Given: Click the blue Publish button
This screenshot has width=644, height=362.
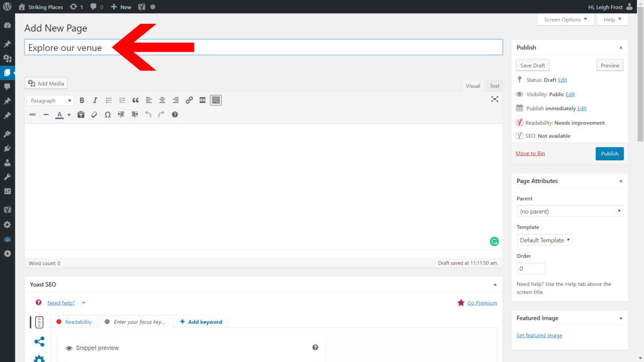Looking at the screenshot, I should pos(609,153).
